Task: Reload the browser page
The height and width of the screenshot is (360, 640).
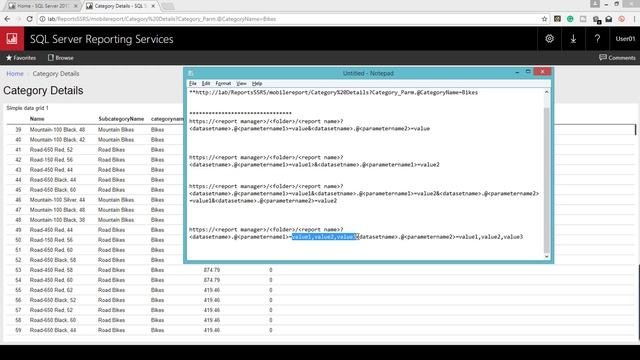Action: (29, 19)
